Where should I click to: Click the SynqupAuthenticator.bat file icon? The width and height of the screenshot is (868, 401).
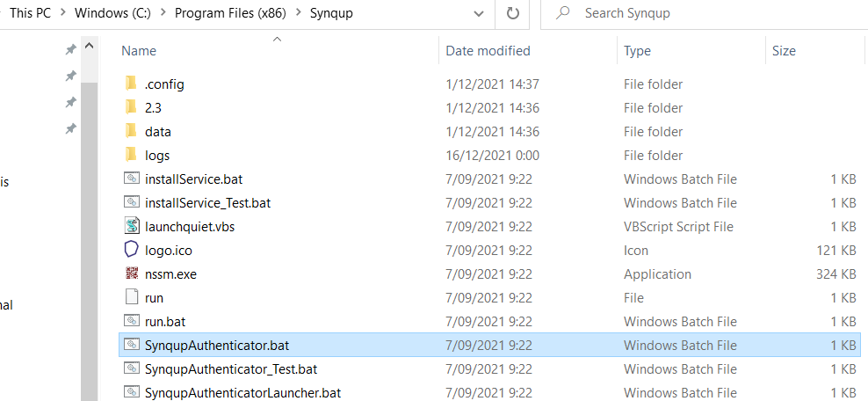131,345
